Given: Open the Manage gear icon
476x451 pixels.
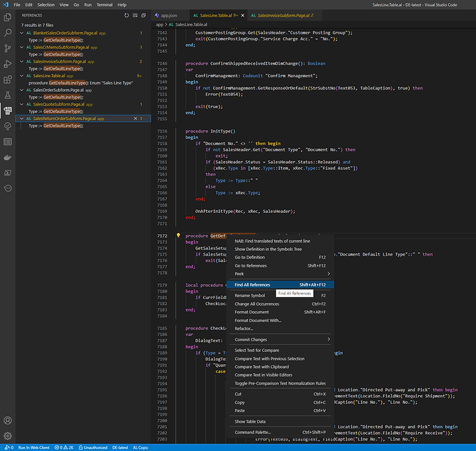Looking at the screenshot, I should click(8, 436).
